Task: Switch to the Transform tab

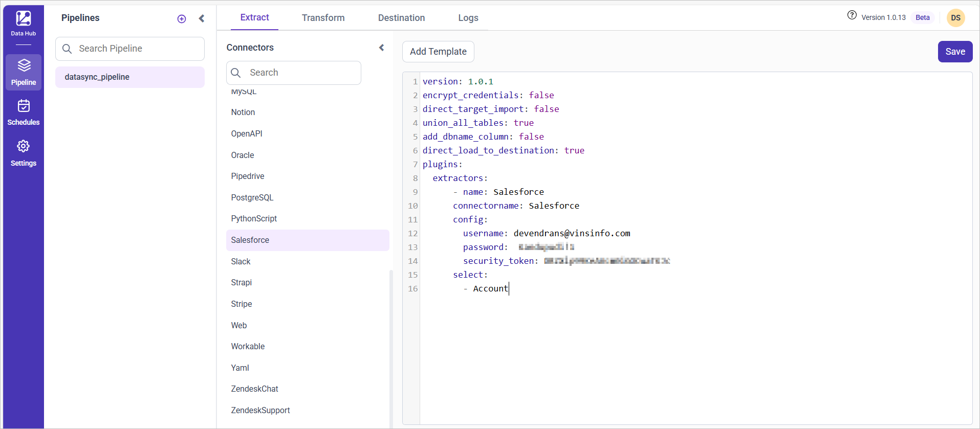Action: pyautogui.click(x=323, y=18)
